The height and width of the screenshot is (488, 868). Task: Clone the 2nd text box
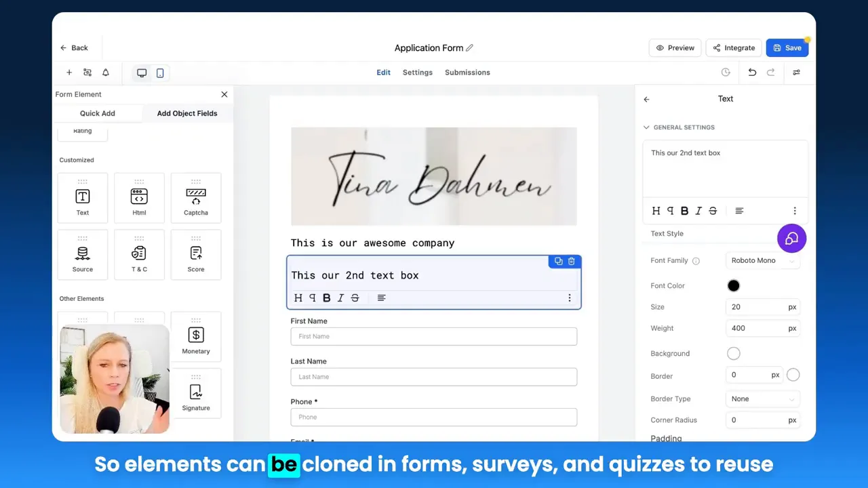point(557,261)
